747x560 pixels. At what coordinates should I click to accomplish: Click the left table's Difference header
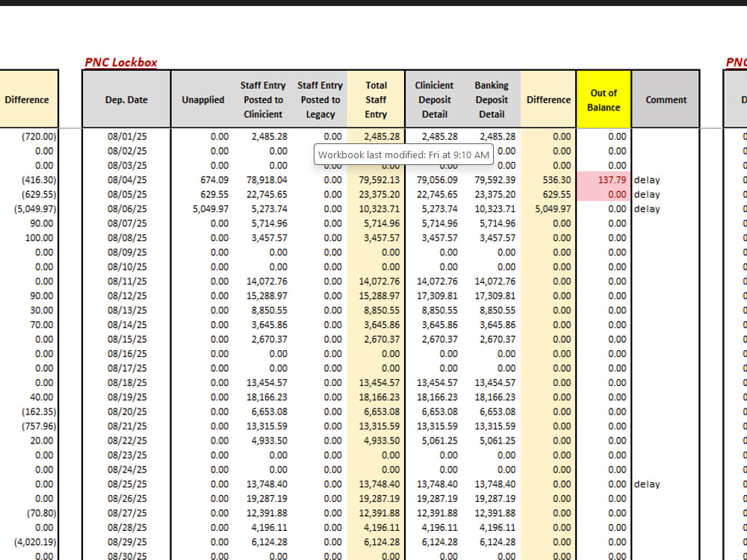tap(27, 99)
